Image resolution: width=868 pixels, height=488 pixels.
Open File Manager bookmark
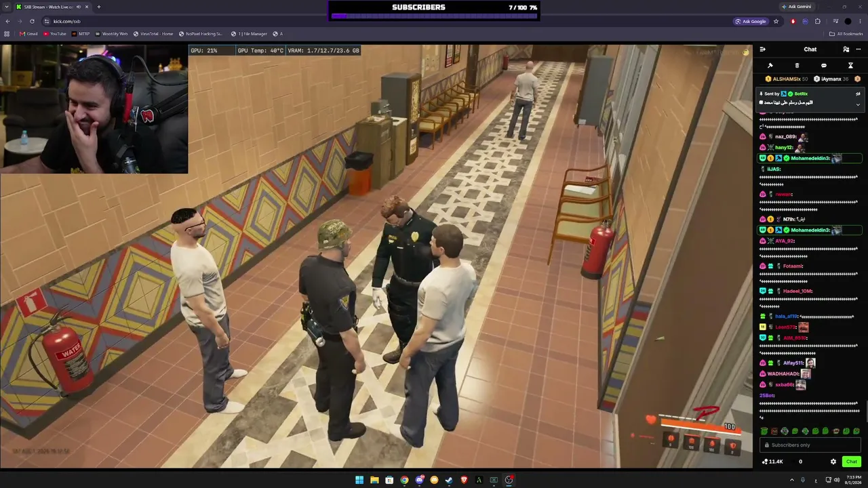(249, 34)
